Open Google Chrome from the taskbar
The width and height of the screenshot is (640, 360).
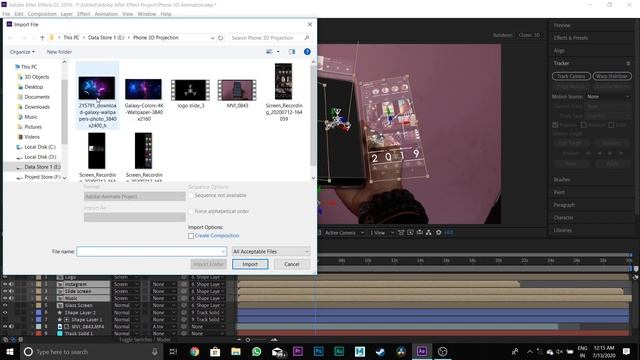pyautogui.click(x=194, y=351)
